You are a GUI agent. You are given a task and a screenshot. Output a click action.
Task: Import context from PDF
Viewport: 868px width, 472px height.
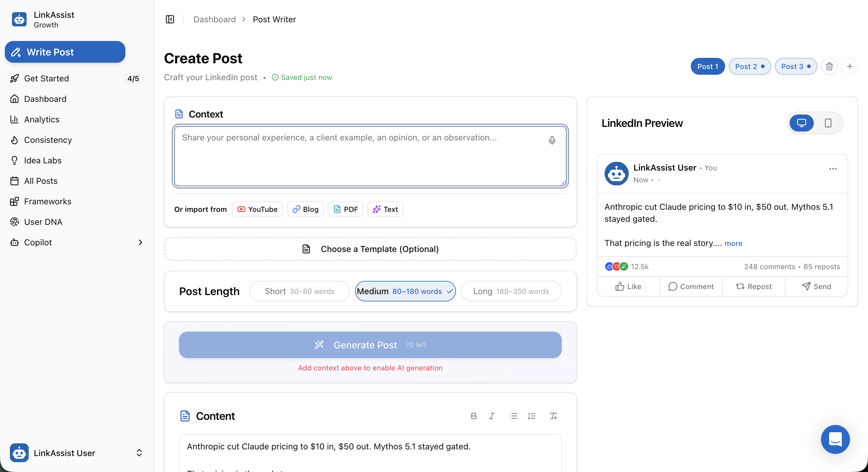[345, 209]
